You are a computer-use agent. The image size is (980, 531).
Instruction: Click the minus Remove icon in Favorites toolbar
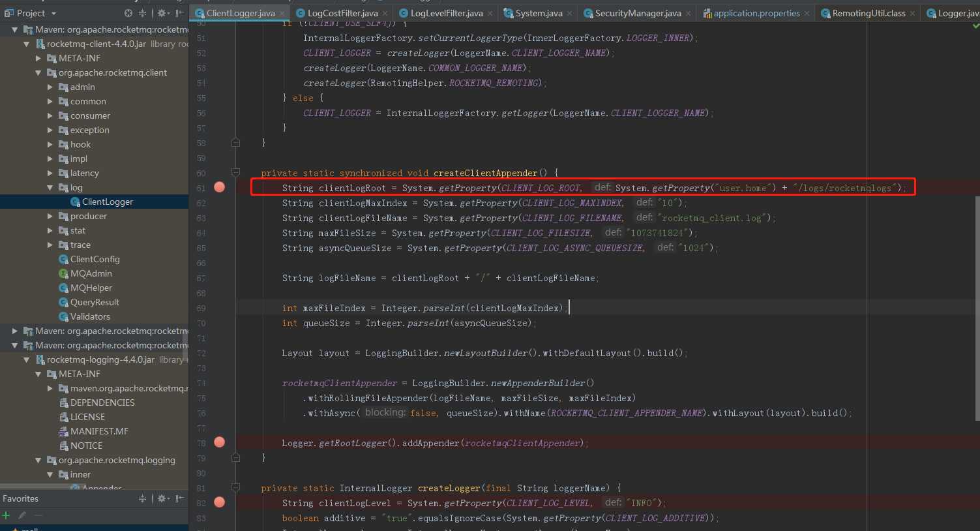(x=38, y=515)
